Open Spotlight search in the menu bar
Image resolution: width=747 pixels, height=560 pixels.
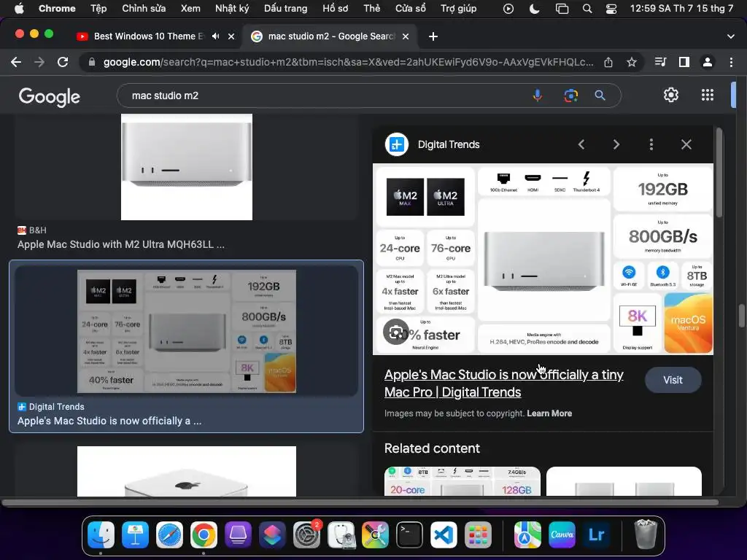587,9
